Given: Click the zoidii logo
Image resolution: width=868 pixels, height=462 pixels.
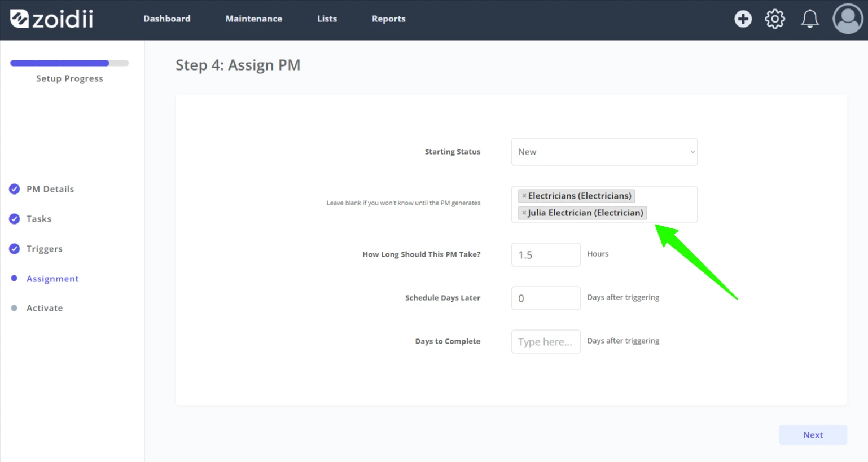Looking at the screenshot, I should pos(52,19).
